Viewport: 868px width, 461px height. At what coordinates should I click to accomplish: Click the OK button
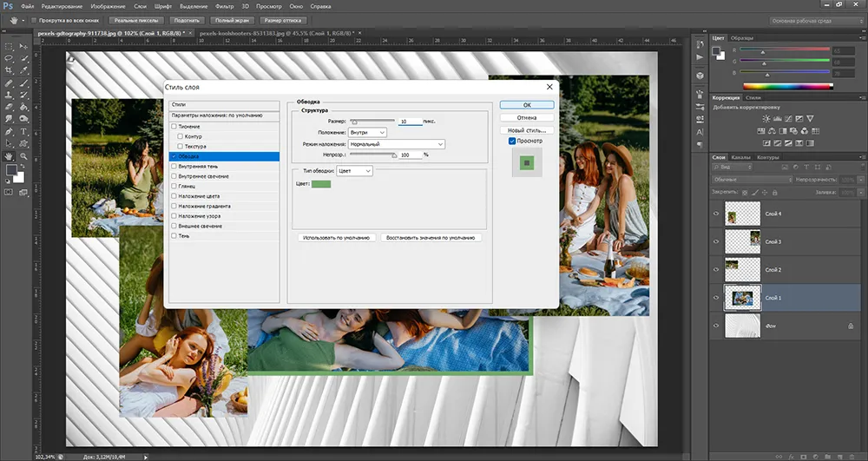coord(527,105)
